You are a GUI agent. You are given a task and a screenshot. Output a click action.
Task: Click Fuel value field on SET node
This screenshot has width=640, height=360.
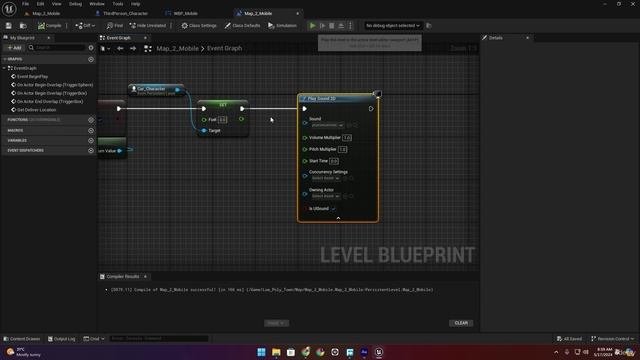[222, 120]
